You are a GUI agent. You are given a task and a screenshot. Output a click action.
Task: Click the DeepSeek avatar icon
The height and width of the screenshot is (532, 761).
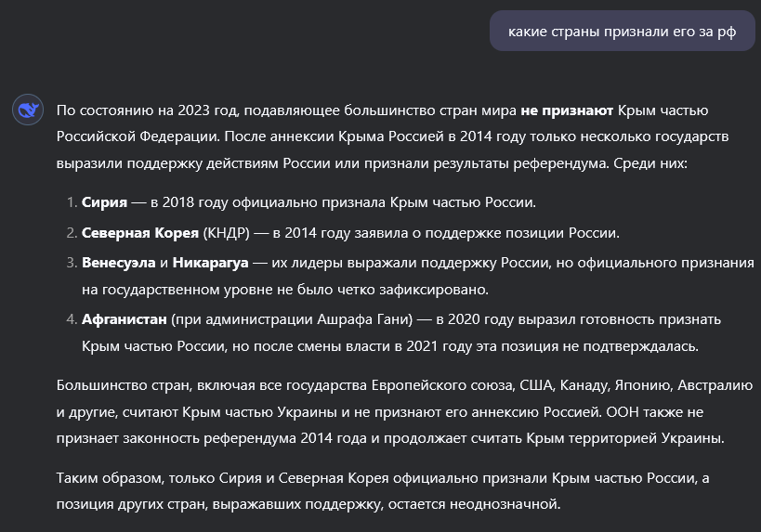click(x=28, y=111)
